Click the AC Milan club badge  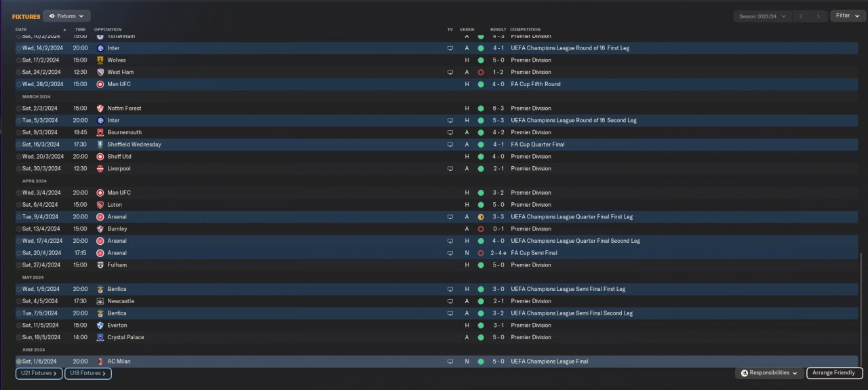tap(100, 362)
